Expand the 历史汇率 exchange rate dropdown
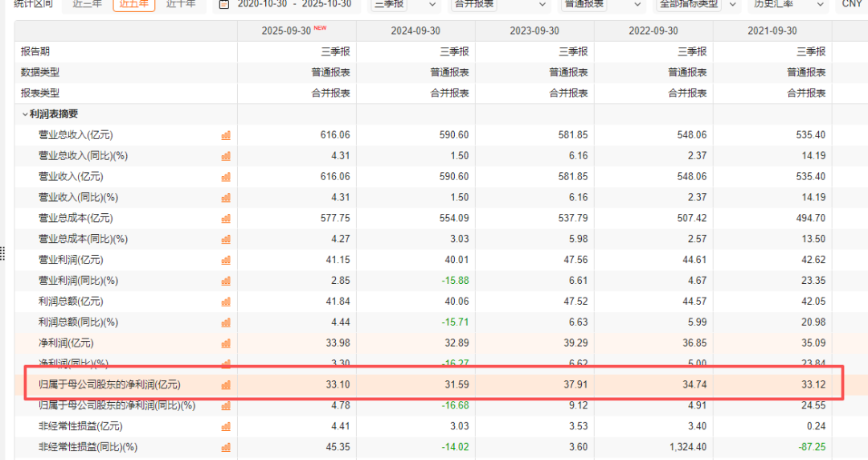Image resolution: width=868 pixels, height=460 pixels. coord(787,4)
